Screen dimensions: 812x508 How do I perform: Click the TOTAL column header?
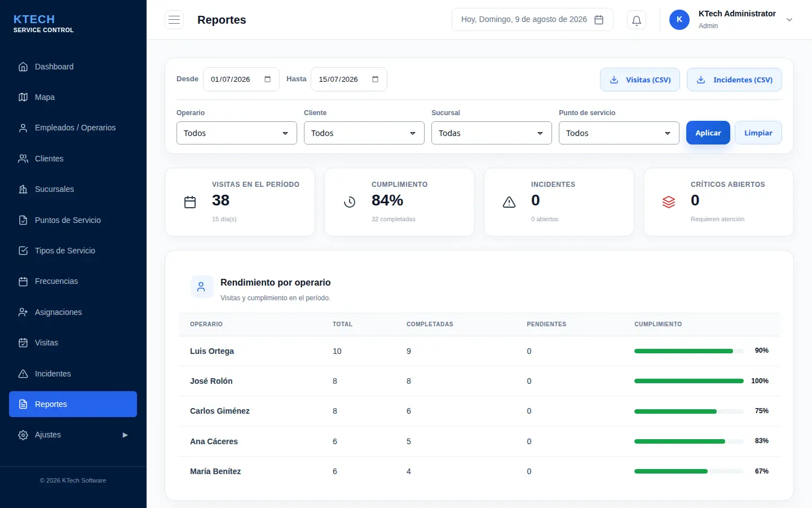(x=342, y=324)
